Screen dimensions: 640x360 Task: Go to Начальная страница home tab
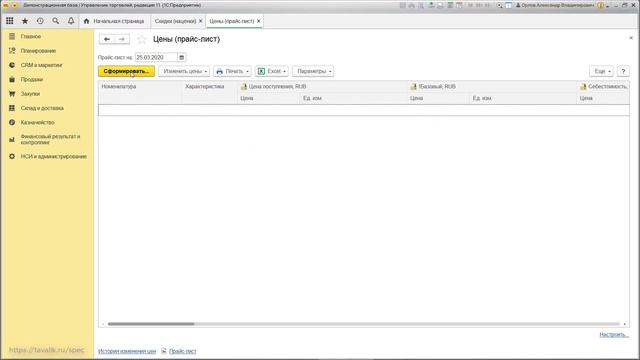click(114, 21)
